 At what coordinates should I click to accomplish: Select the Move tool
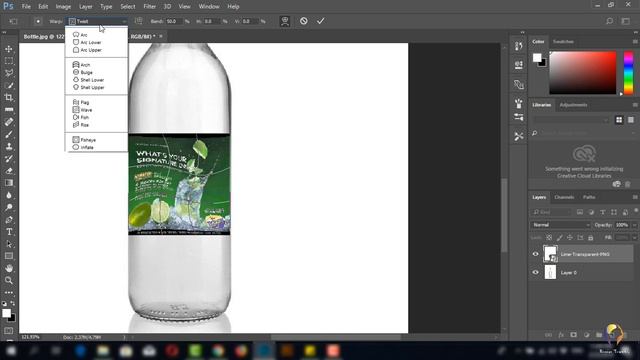[9, 49]
